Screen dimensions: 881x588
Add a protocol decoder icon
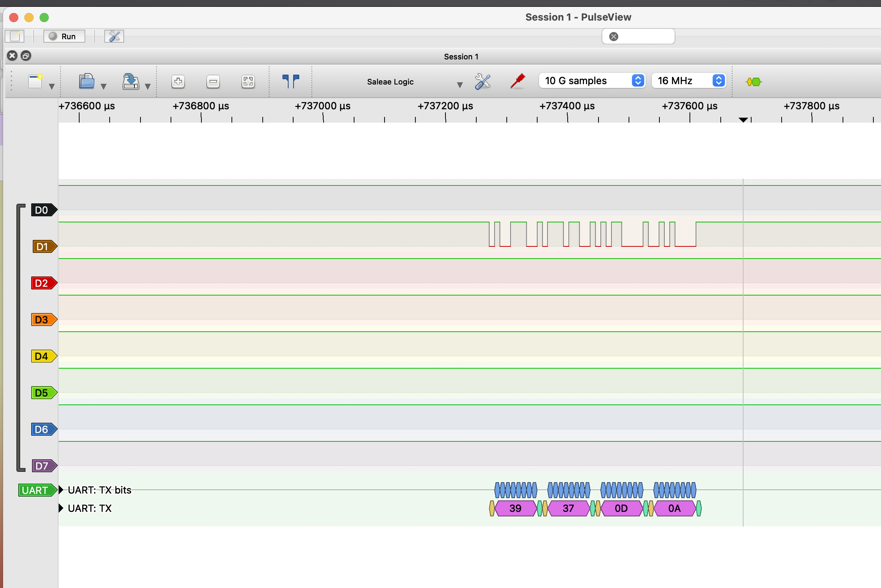753,81
